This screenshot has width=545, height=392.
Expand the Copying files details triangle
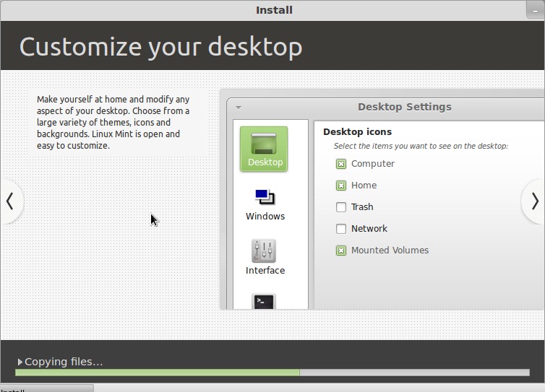click(x=20, y=362)
